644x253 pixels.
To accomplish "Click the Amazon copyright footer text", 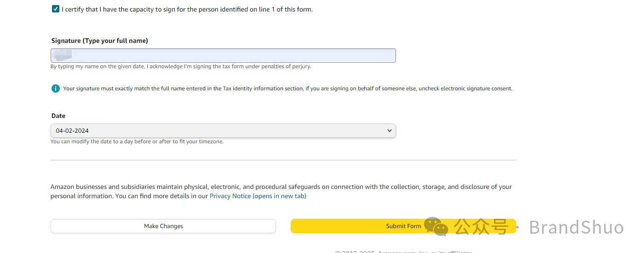I will [403, 252].
